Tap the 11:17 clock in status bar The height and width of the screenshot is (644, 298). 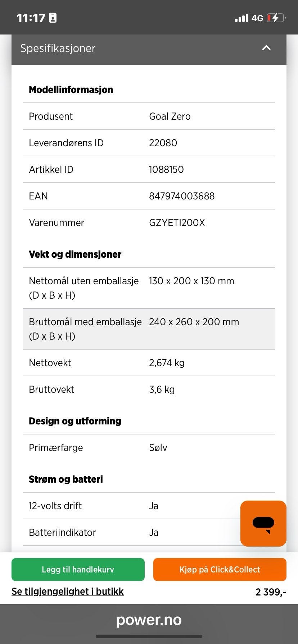[x=31, y=18]
